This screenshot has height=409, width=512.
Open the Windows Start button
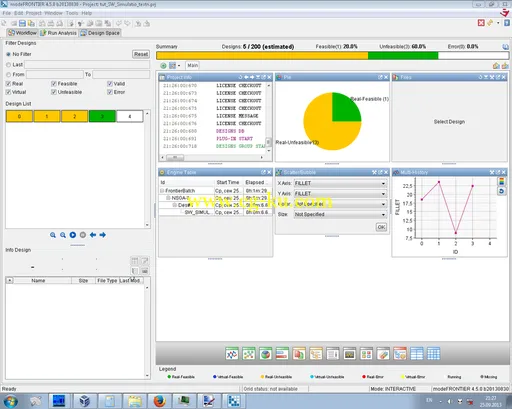coord(10,401)
